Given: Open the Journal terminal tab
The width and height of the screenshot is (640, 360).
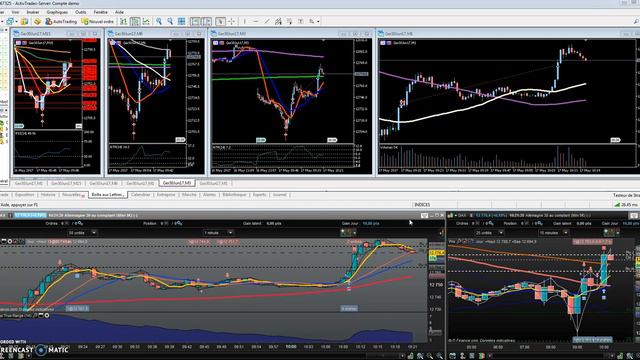Looking at the screenshot, I should click(x=280, y=195).
